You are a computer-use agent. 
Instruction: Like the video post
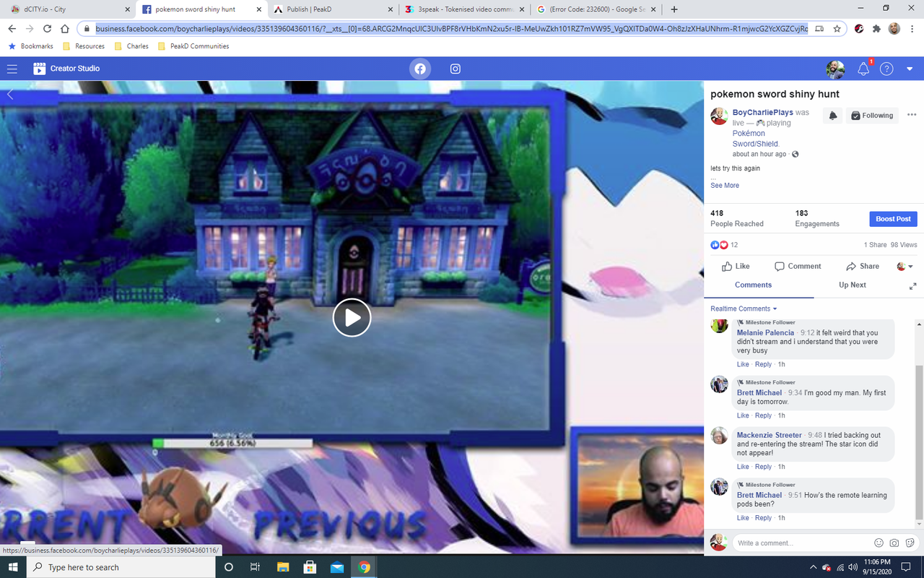[736, 267]
